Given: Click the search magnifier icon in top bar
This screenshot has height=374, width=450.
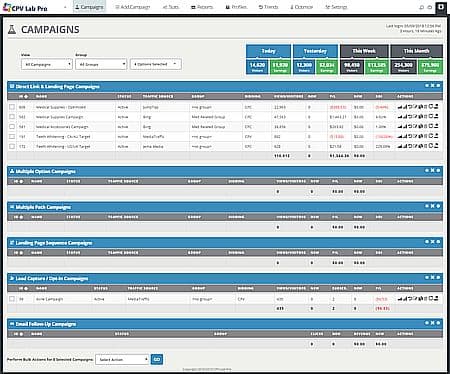Looking at the screenshot, I should click(x=422, y=7).
